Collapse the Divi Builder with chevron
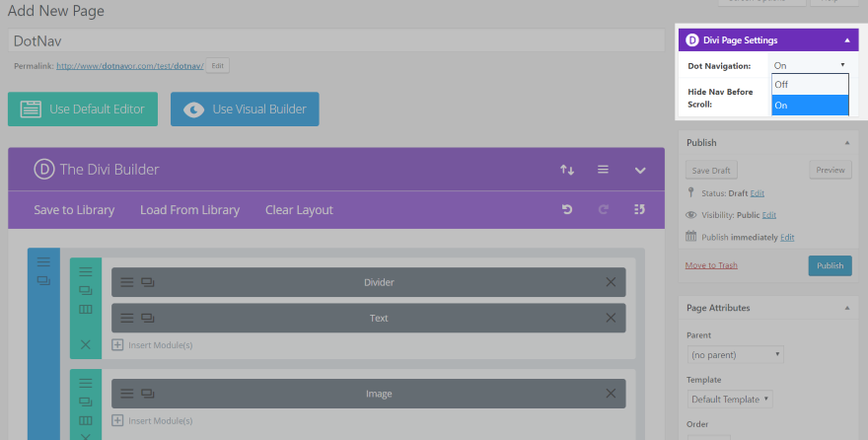This screenshot has width=868, height=440. pyautogui.click(x=640, y=170)
